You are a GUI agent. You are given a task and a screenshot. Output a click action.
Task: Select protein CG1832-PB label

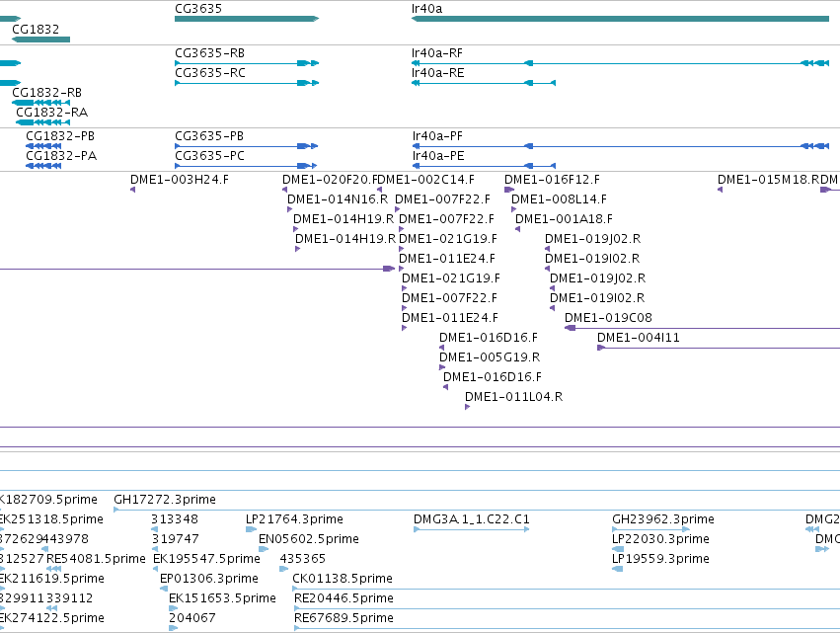(x=60, y=136)
